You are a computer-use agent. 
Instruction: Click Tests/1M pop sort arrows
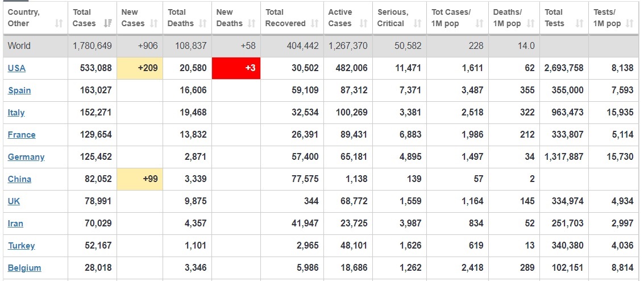tap(630, 23)
